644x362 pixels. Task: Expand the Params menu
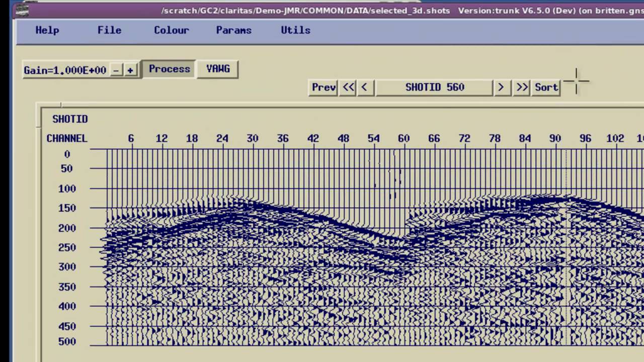click(x=233, y=30)
